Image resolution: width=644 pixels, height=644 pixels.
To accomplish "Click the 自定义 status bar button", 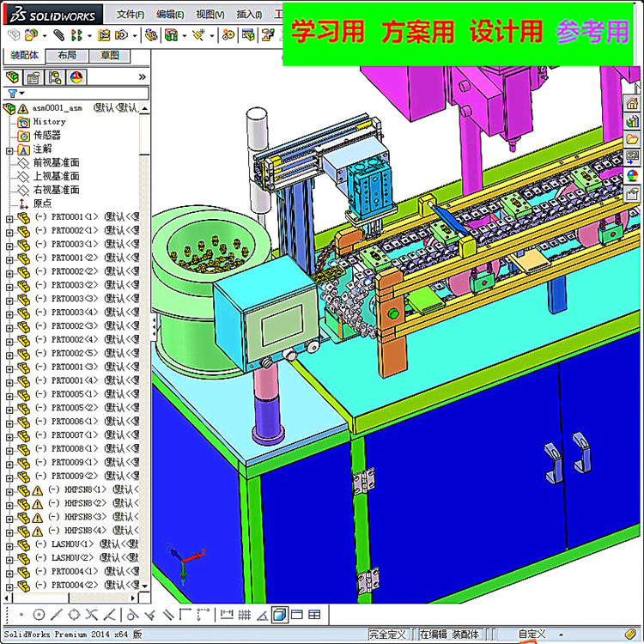I will click(532, 635).
